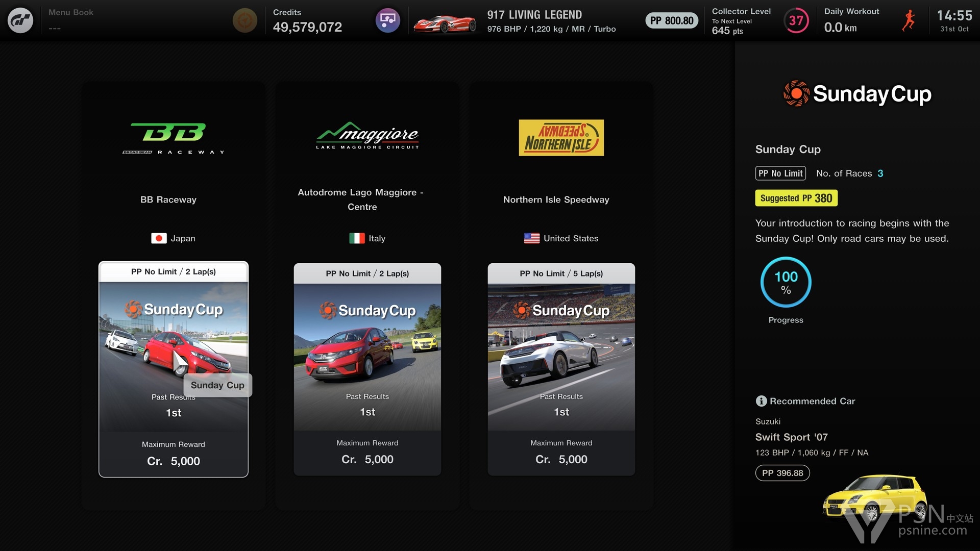Click the PP 396.88 badge
Image resolution: width=980 pixels, height=551 pixels.
(782, 473)
